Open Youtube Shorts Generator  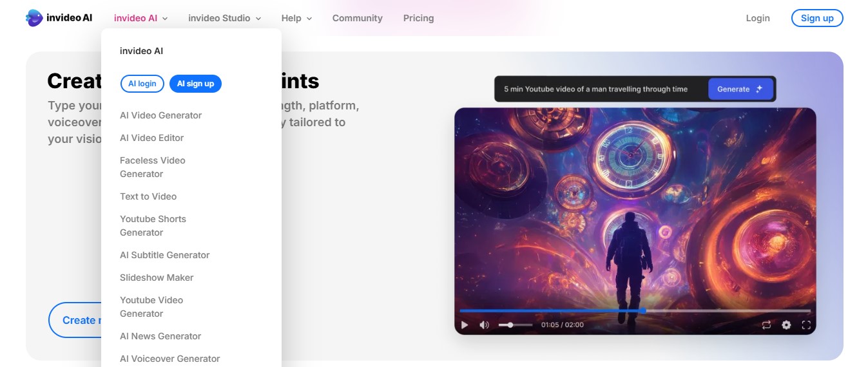click(153, 225)
